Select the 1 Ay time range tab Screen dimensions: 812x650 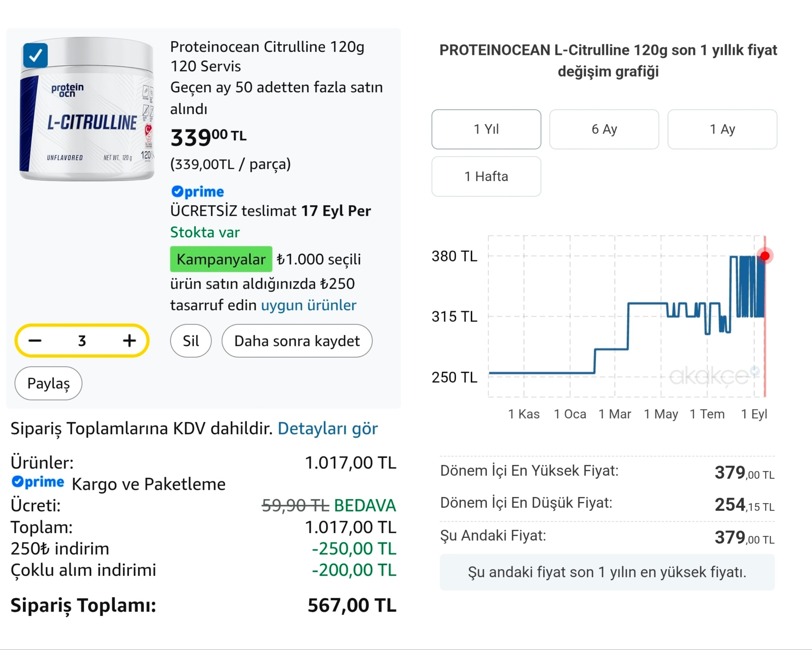[x=722, y=129]
